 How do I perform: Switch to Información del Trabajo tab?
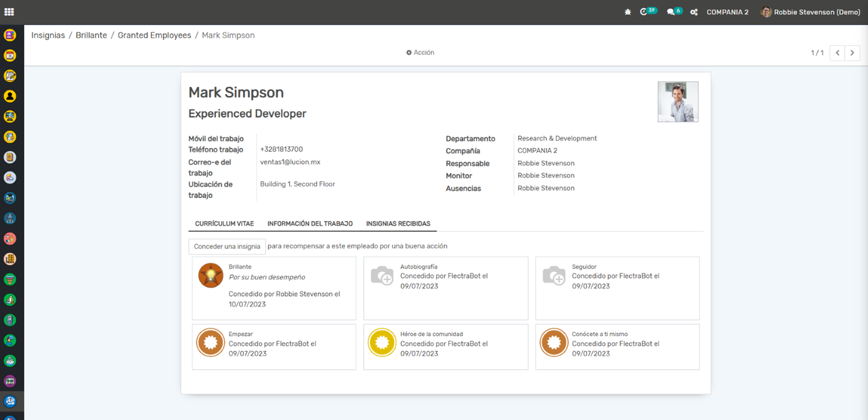[x=310, y=224]
